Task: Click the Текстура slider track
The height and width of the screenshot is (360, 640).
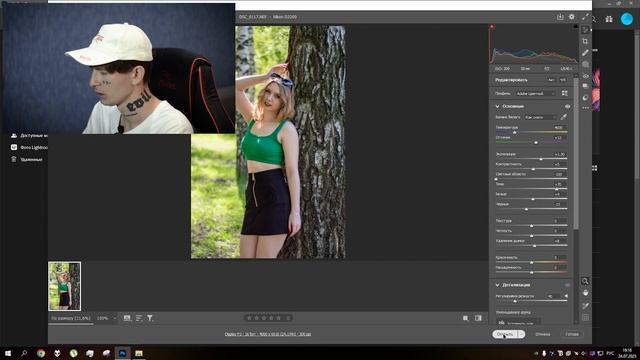Action: coord(531,225)
